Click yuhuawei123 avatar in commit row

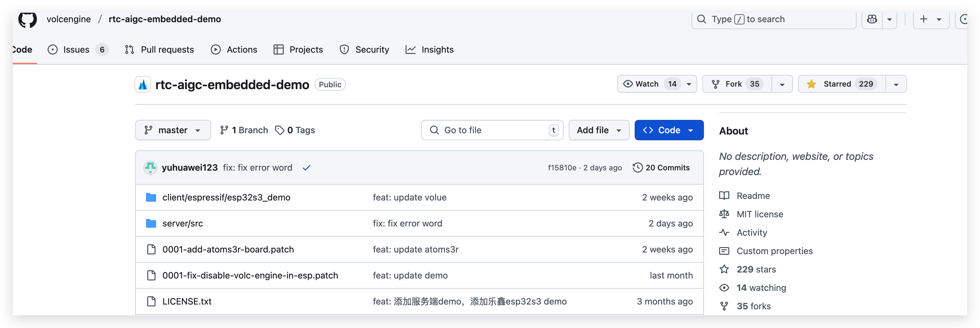(x=150, y=167)
